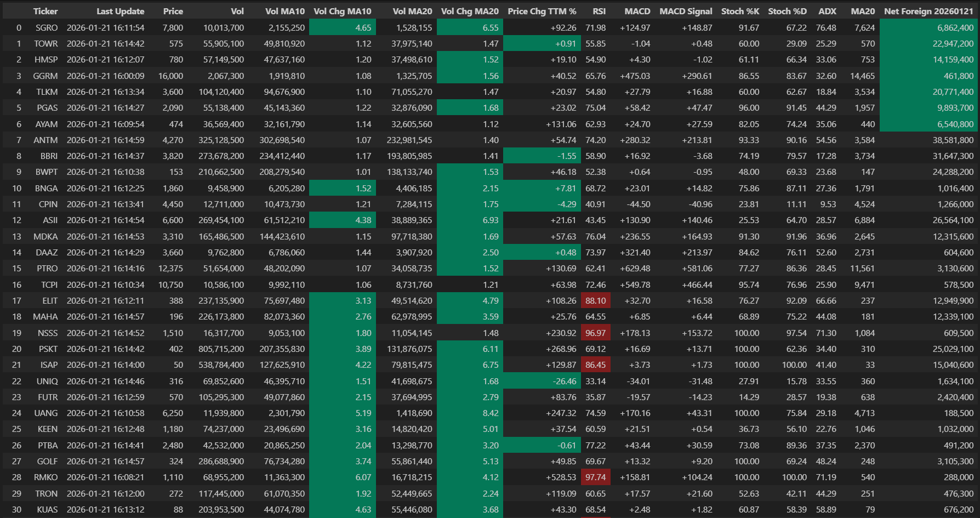Select the Stoch %K column header

[740, 11]
